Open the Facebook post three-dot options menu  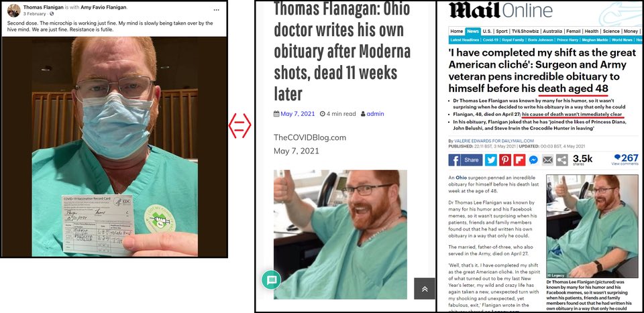click(x=216, y=9)
